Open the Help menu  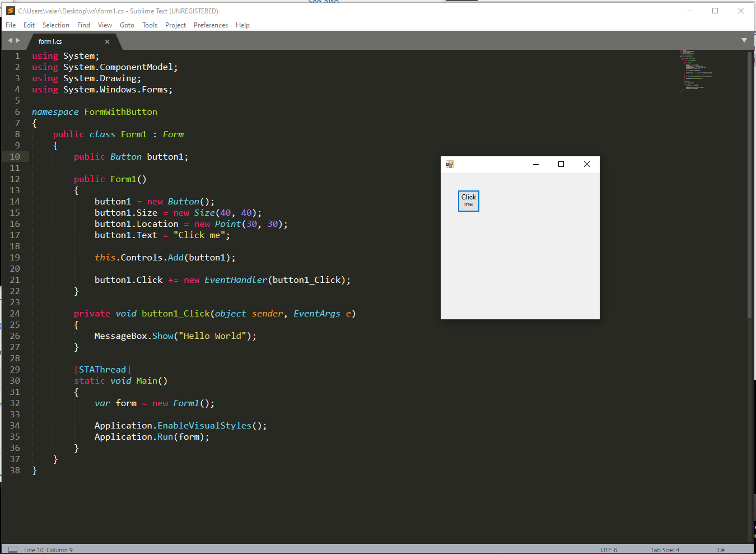click(242, 25)
